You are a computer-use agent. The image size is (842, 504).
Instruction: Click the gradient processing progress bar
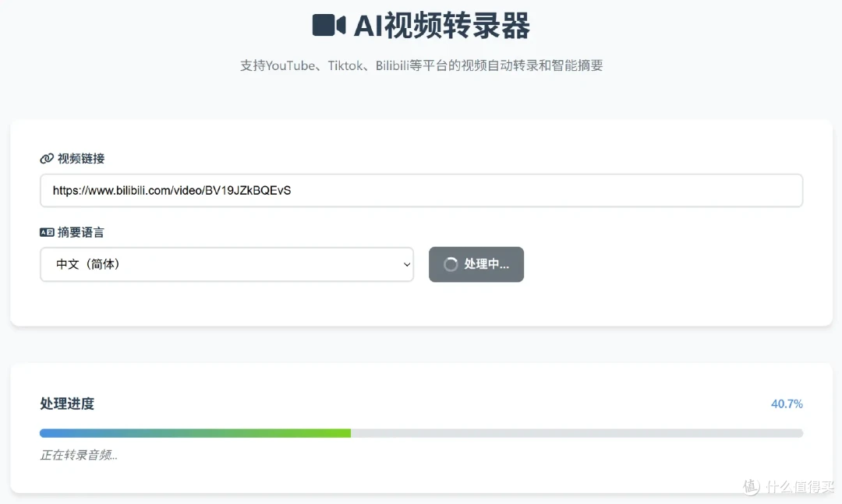421,433
